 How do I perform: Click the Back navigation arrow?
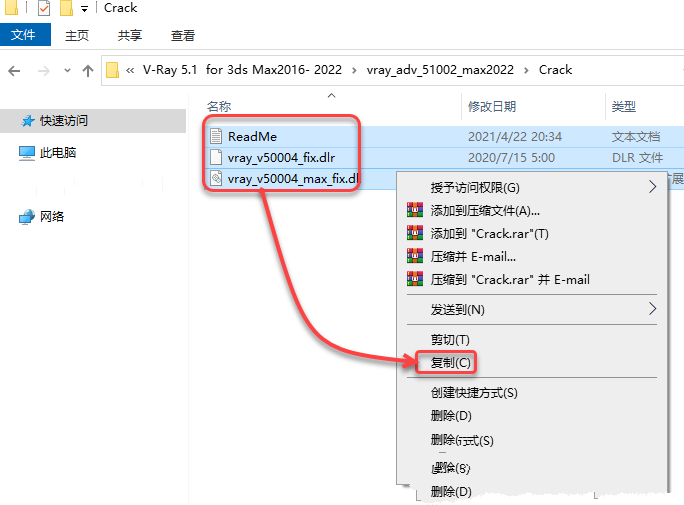pos(14,71)
